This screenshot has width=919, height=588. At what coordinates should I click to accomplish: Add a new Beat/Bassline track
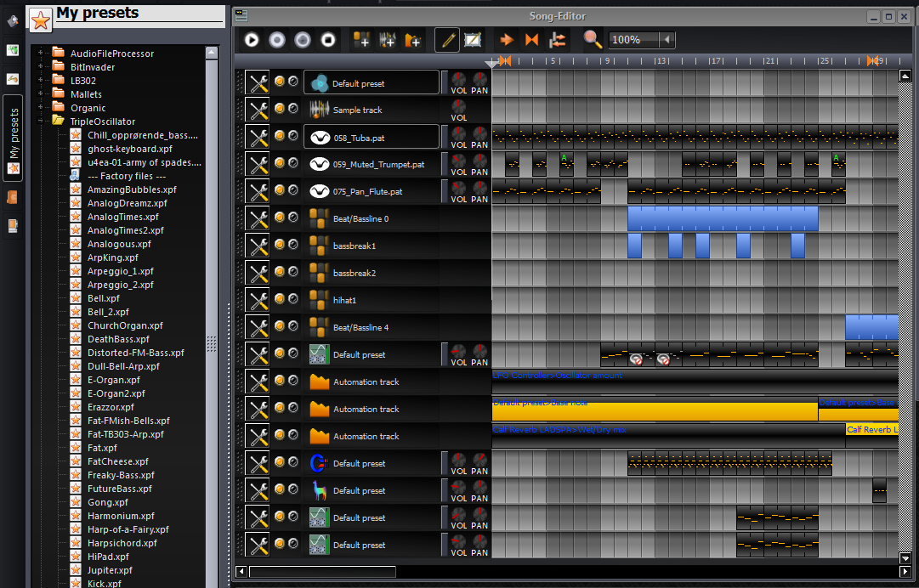click(x=361, y=39)
